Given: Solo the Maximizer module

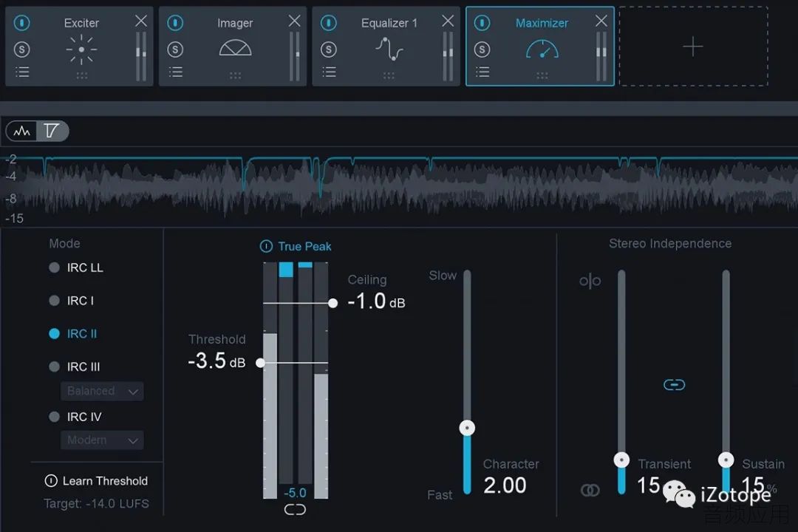Looking at the screenshot, I should 482,50.
